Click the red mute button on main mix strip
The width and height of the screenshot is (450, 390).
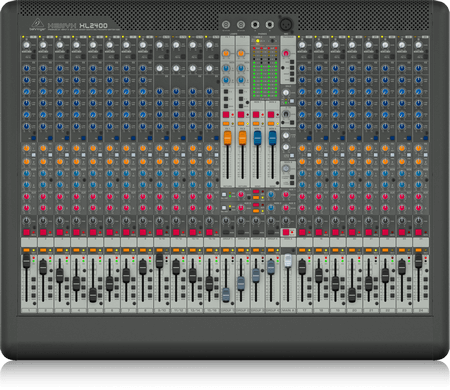pos(286,232)
